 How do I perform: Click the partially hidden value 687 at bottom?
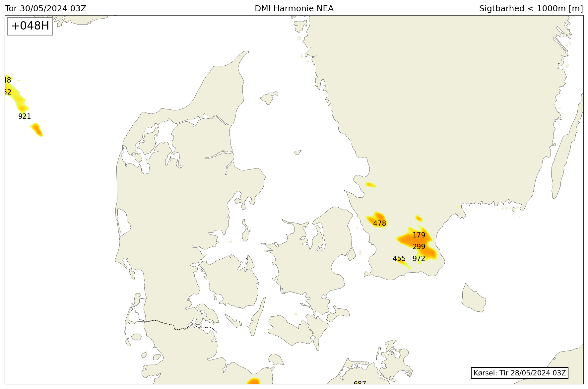coord(360,383)
